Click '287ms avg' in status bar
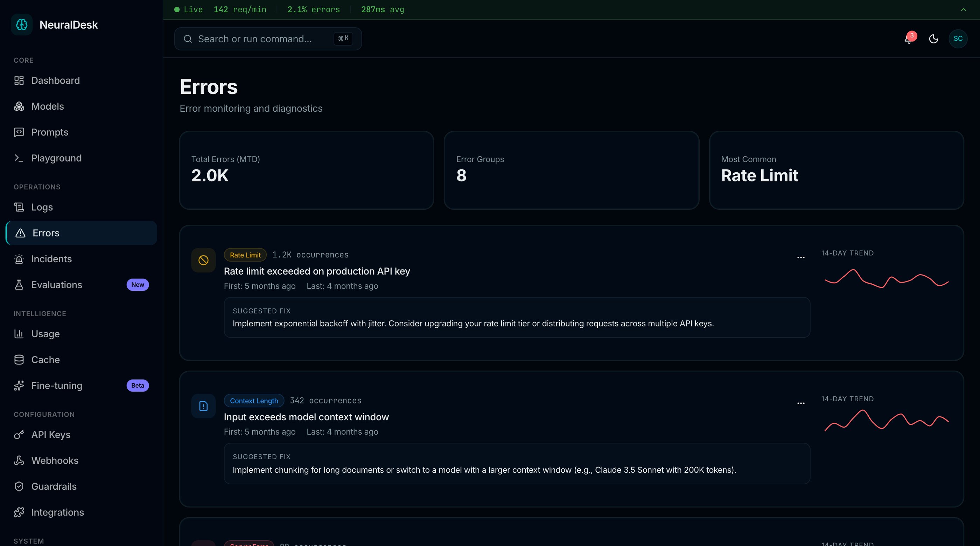980x546 pixels. 382,9
